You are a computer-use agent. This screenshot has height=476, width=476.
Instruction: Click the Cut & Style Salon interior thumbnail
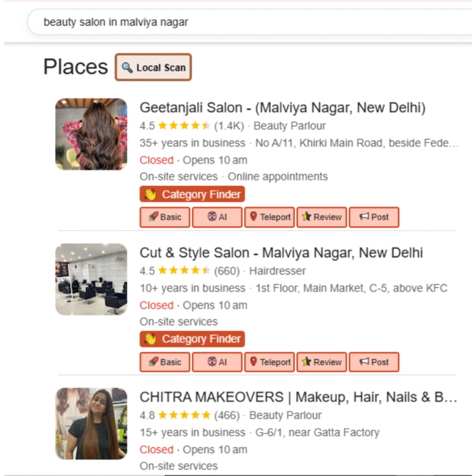[91, 279]
